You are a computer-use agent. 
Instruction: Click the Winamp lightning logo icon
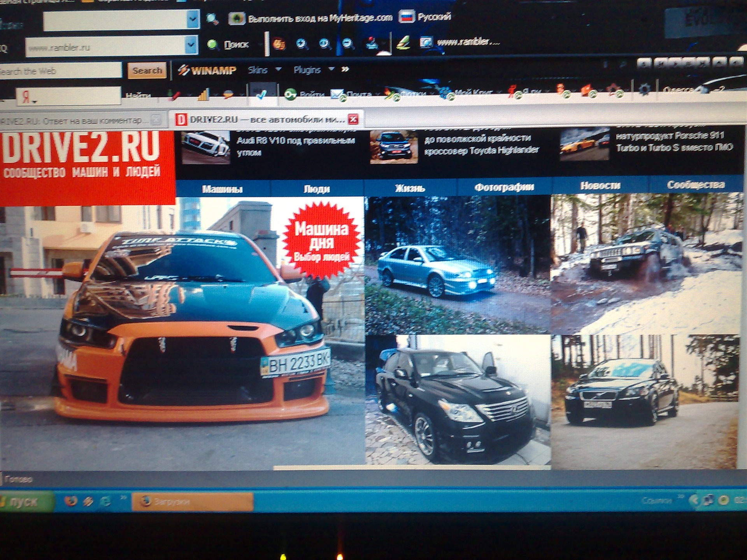[183, 70]
